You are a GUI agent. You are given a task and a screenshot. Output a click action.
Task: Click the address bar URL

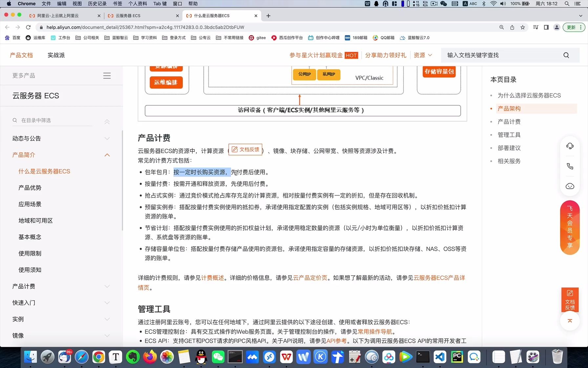click(x=145, y=27)
